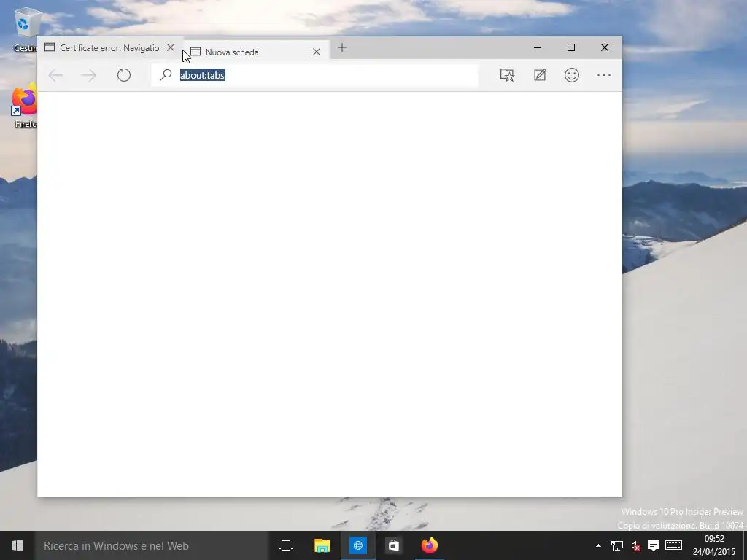Open File Explorer from taskbar

[x=322, y=545]
